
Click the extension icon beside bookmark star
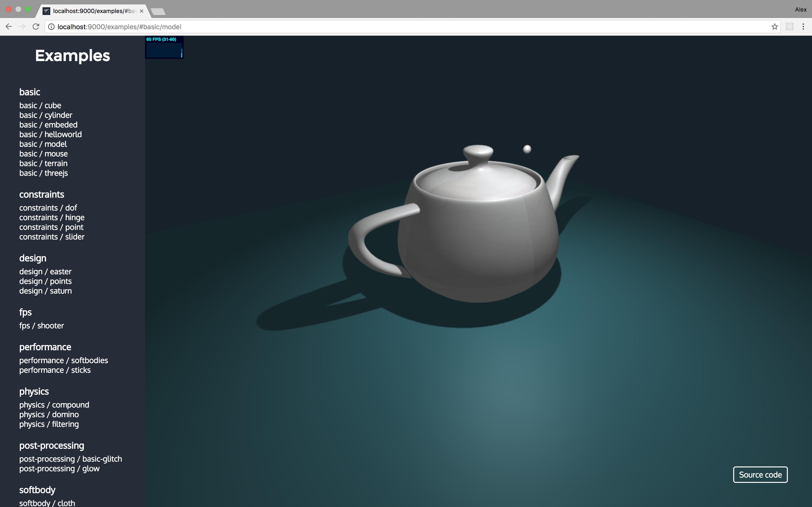[x=790, y=27]
